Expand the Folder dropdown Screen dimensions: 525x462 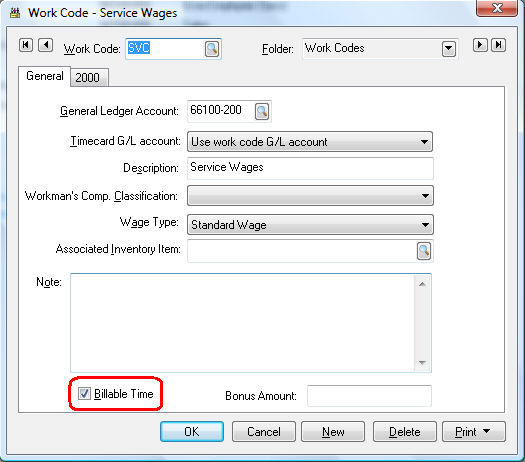click(x=449, y=49)
